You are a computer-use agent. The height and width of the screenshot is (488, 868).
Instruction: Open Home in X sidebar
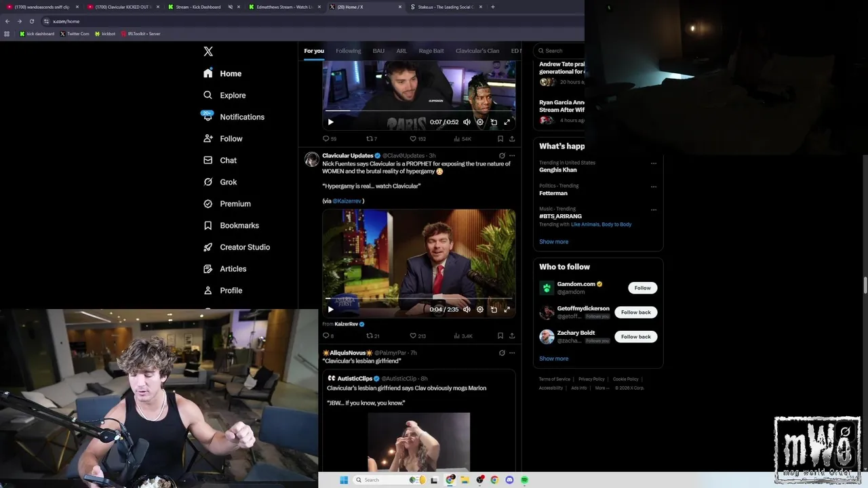pos(222,73)
